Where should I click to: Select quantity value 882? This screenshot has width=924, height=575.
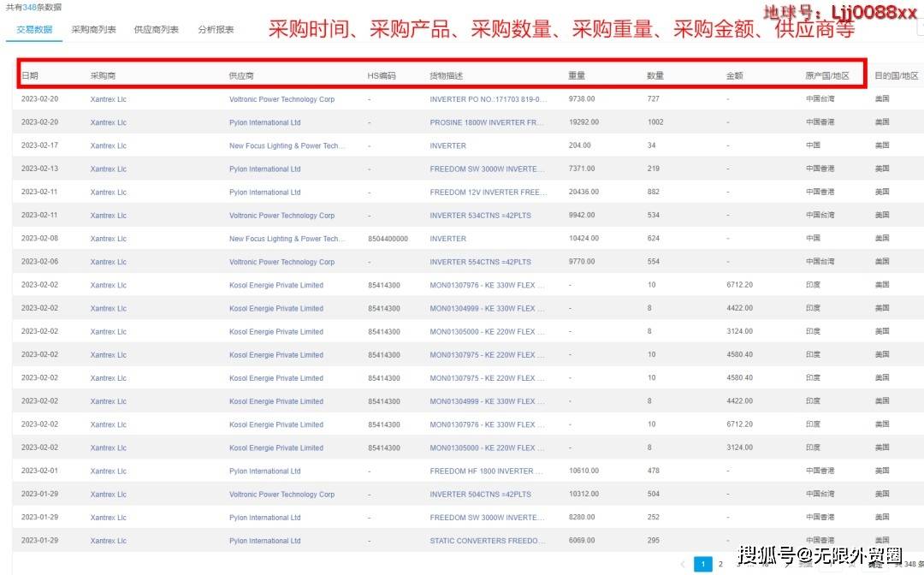(654, 192)
